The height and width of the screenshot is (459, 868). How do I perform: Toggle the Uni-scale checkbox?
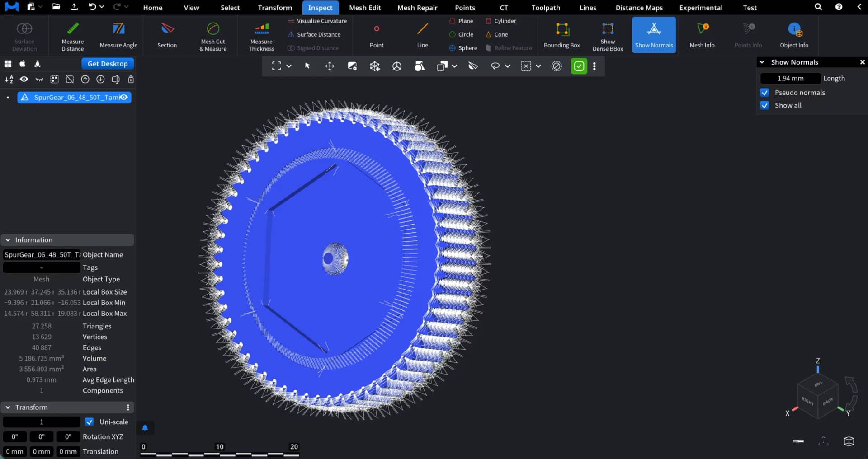tap(90, 422)
